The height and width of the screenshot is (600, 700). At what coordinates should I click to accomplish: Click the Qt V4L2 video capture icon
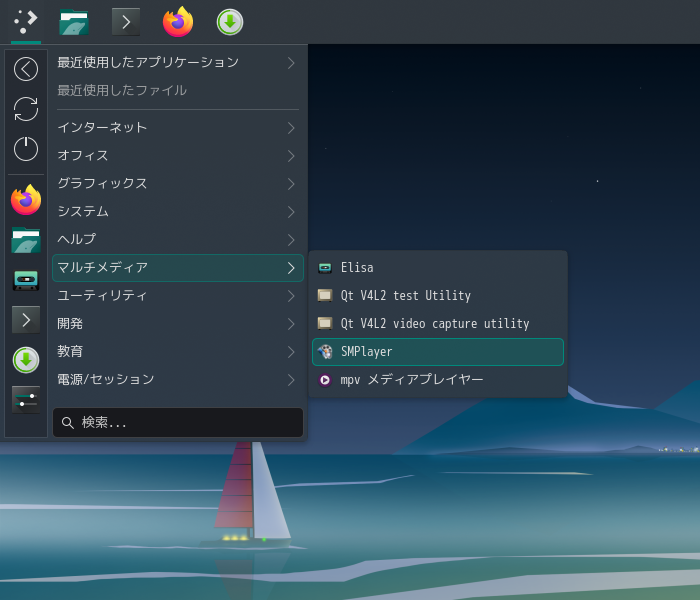(325, 323)
